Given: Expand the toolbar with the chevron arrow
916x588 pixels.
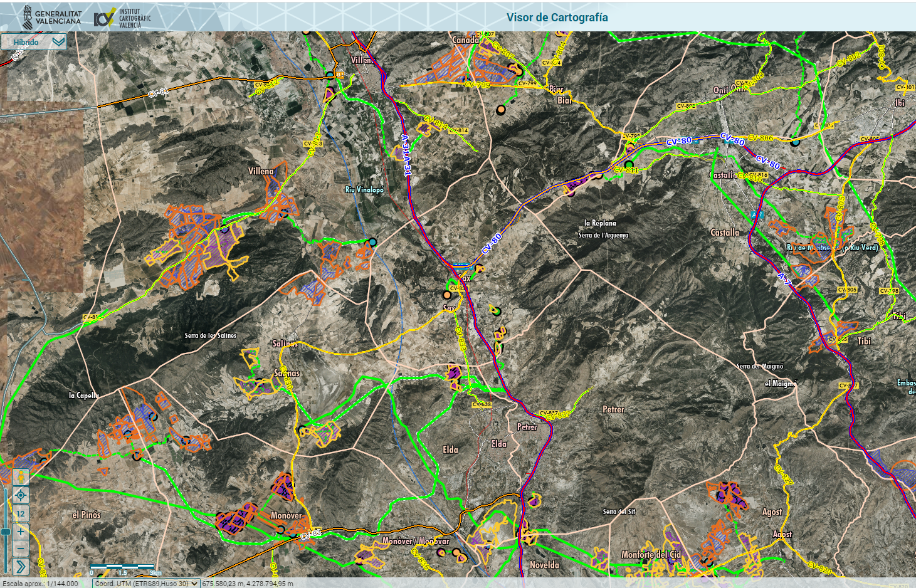Looking at the screenshot, I should coord(21,567).
